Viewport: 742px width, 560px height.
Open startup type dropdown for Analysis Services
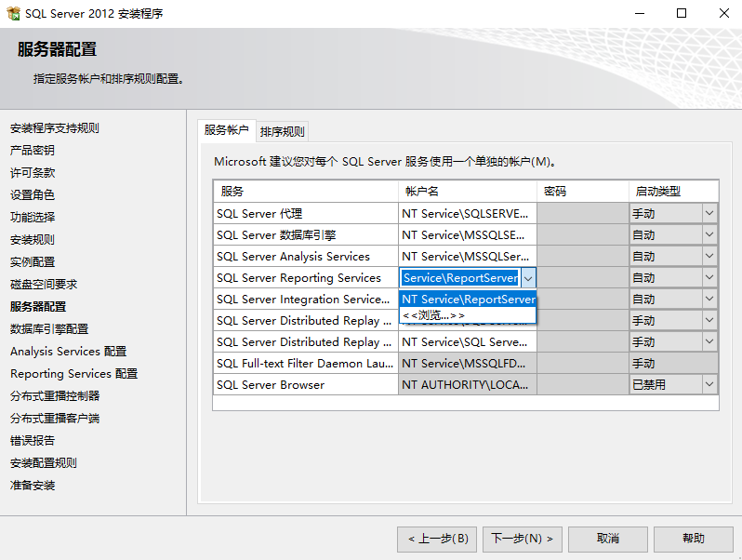pyautogui.click(x=709, y=256)
